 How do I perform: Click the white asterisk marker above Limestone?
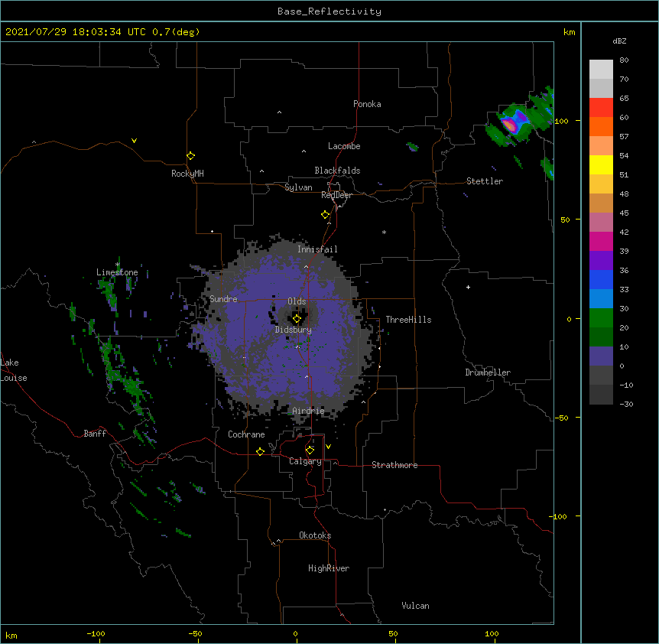click(x=118, y=265)
